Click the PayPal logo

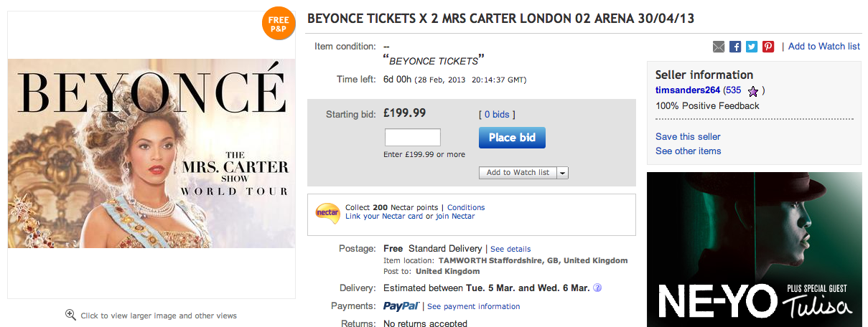click(x=401, y=306)
